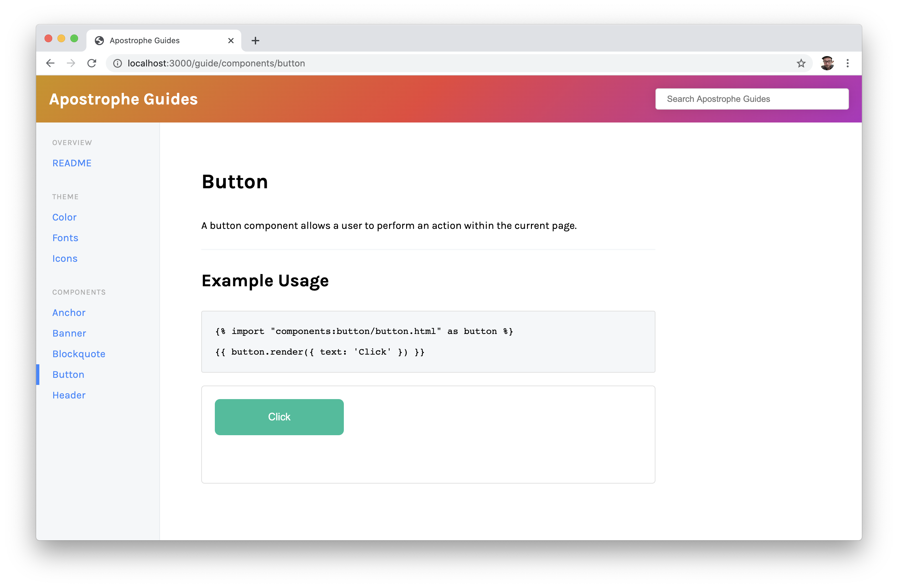Open the Header component page
This screenshot has height=588, width=898.
pos(69,395)
